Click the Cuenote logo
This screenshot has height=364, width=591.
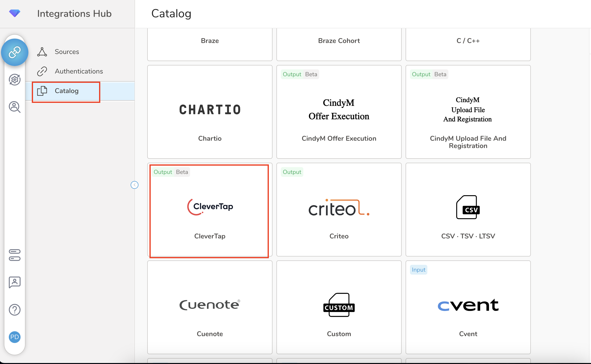point(210,305)
